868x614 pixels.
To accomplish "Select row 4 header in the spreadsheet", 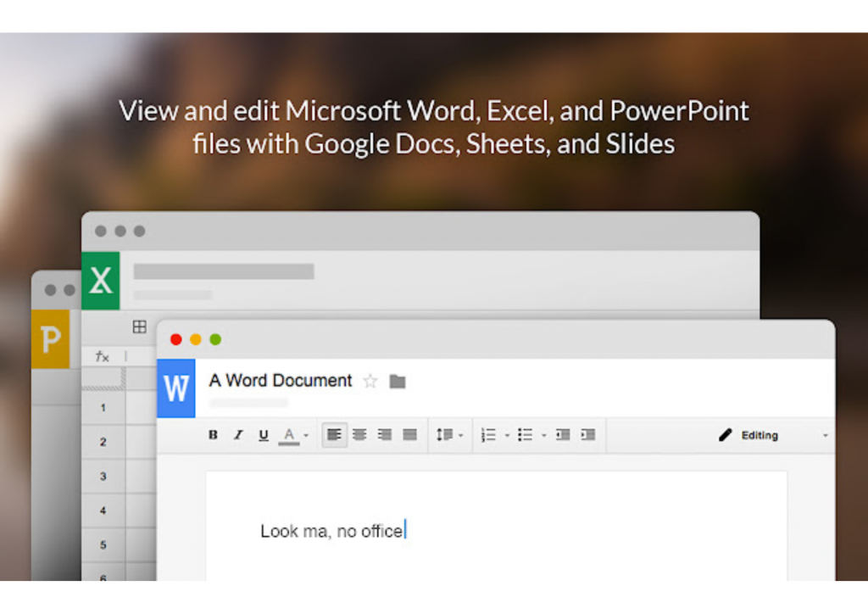I will click(x=103, y=511).
